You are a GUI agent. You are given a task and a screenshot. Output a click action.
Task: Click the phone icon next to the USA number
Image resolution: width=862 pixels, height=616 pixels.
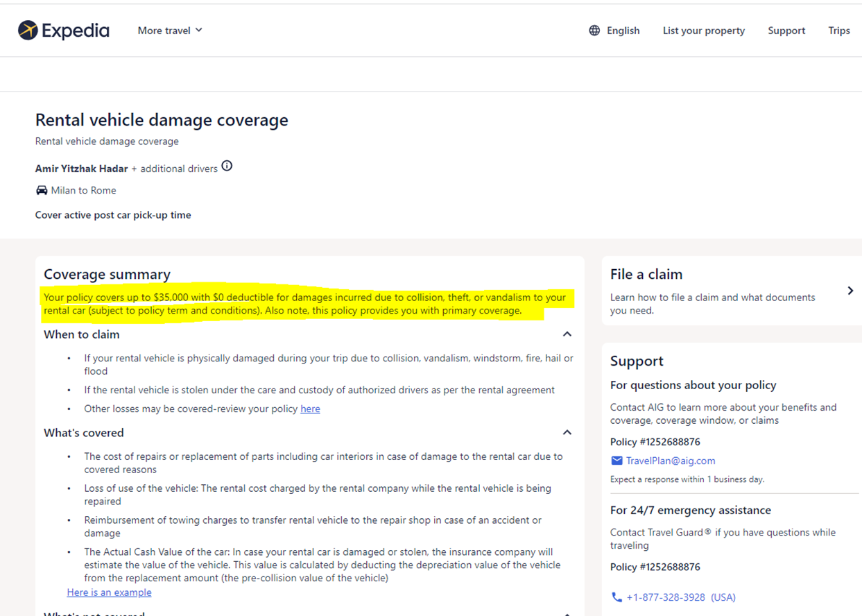pos(617,597)
